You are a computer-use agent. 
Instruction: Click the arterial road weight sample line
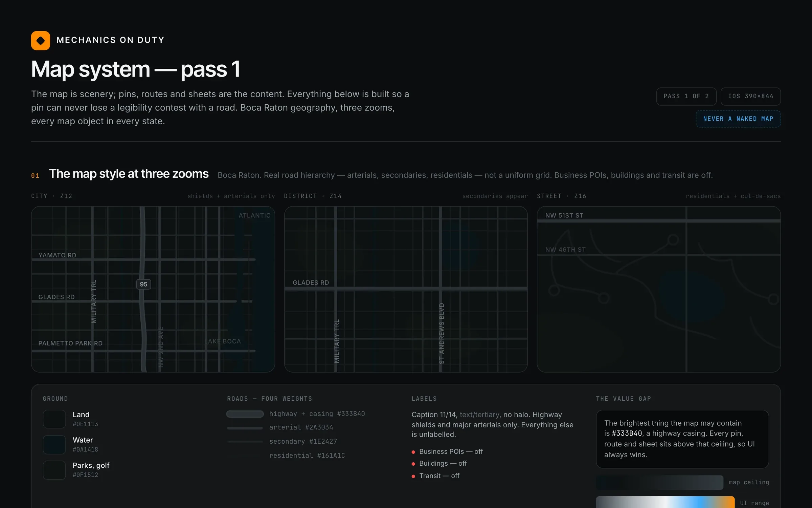245,428
